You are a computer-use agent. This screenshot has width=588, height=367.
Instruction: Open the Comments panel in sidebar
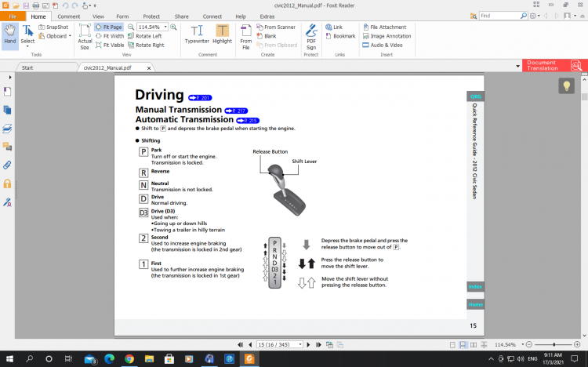[x=7, y=147]
